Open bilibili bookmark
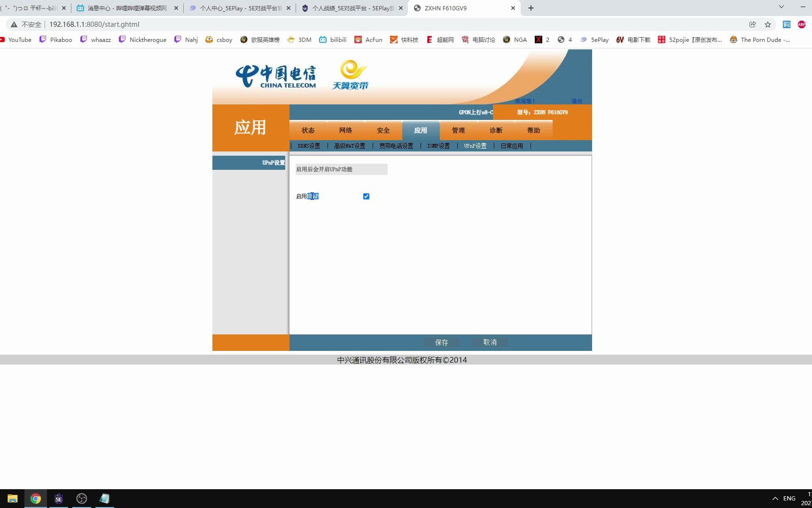The image size is (812, 508). [333, 40]
